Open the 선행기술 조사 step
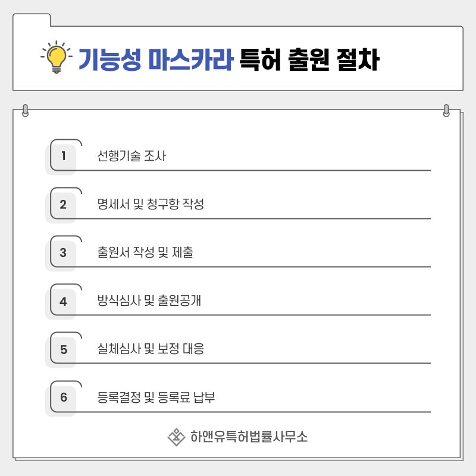Screen dimensions: 476x476 [131, 156]
